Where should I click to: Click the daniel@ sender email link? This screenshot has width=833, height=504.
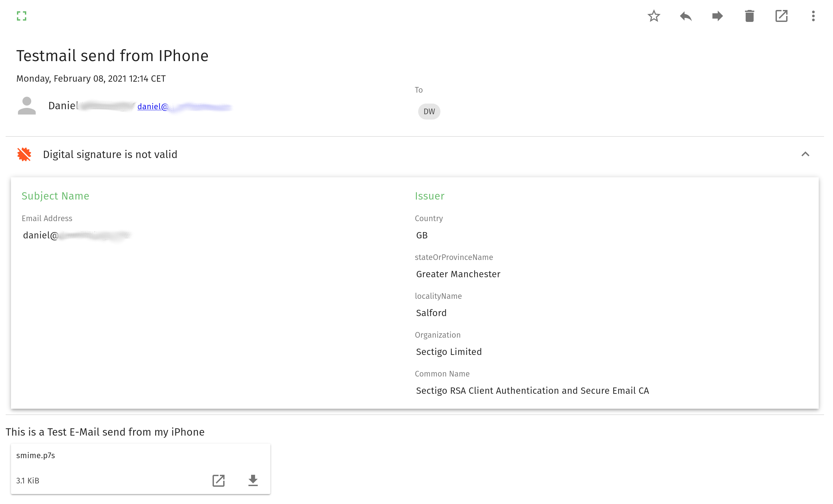tap(153, 107)
